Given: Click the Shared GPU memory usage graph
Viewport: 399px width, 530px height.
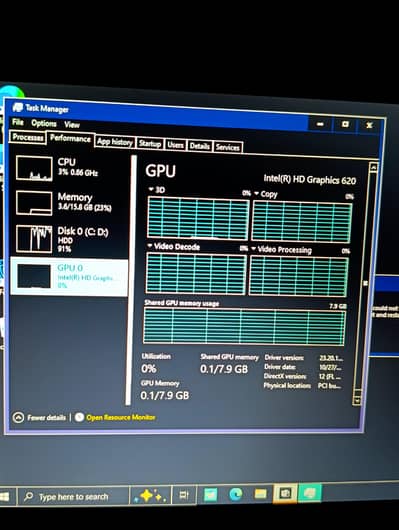Looking at the screenshot, I should [x=244, y=327].
